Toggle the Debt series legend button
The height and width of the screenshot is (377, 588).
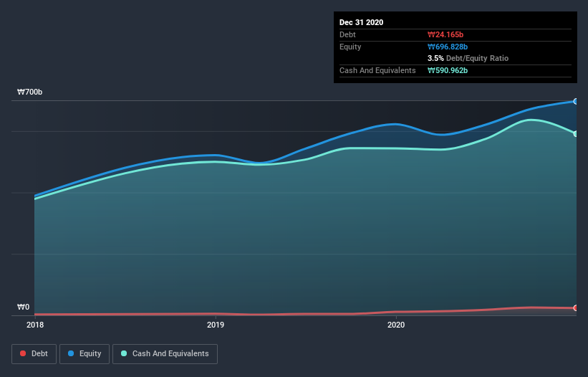tap(34, 354)
